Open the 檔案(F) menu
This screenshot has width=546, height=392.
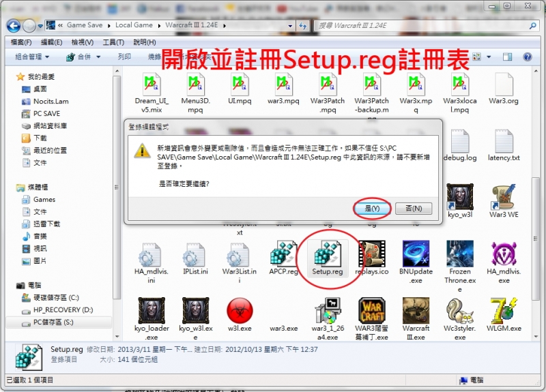[21, 42]
